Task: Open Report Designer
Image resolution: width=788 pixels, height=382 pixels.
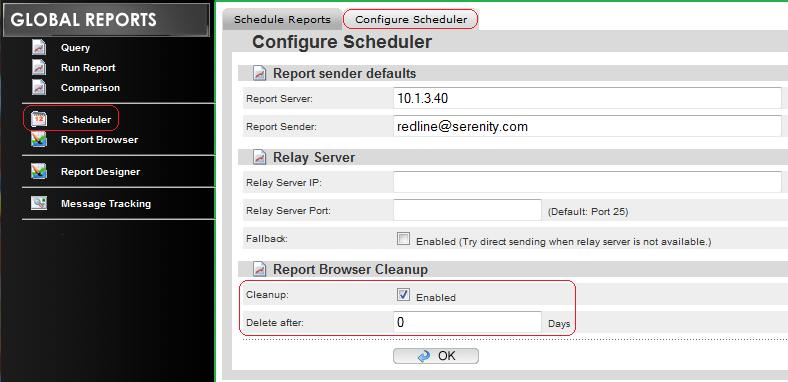Action: [x=101, y=172]
